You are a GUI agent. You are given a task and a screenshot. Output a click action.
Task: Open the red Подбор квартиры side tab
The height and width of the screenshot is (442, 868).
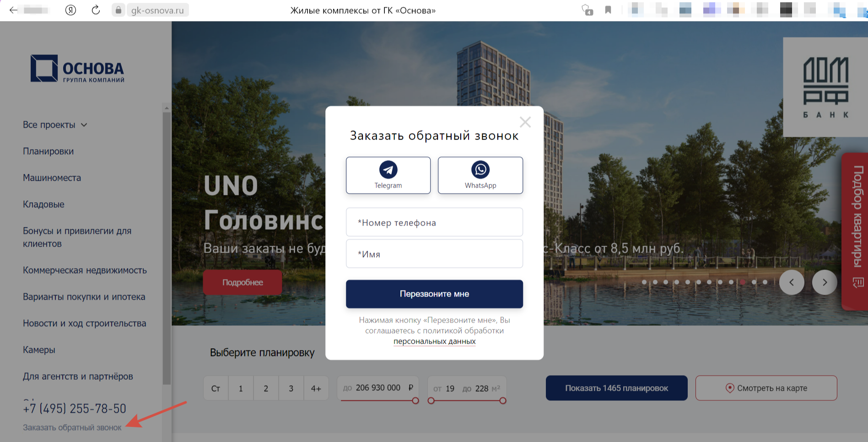855,232
